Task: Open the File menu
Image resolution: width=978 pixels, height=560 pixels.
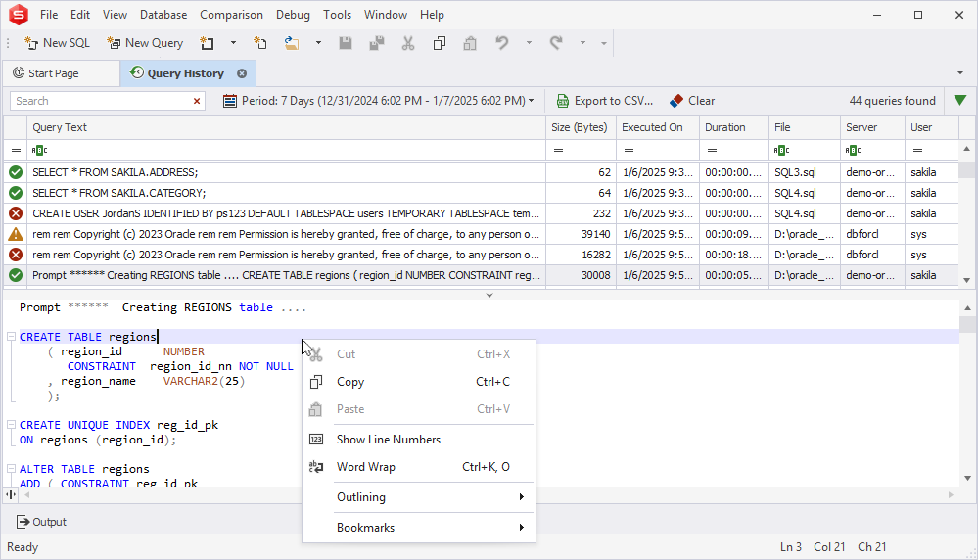Action: point(49,15)
